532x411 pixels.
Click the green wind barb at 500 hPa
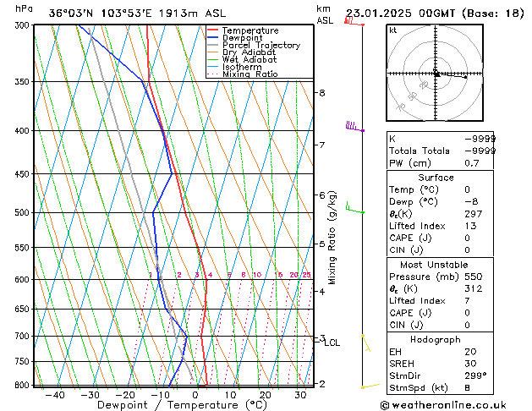pyautogui.click(x=354, y=207)
